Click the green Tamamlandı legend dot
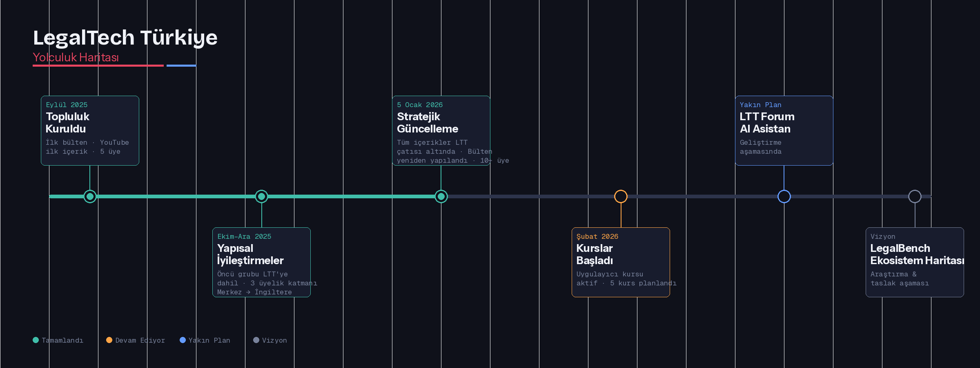The width and height of the screenshot is (980, 368). [x=36, y=340]
